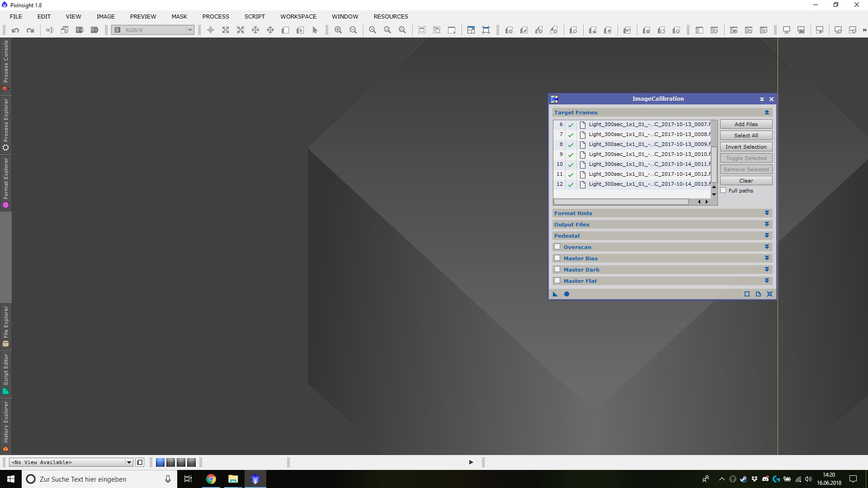The width and height of the screenshot is (868, 488).
Task: Click the file list horizontal scrollbar
Action: pyautogui.click(x=621, y=202)
